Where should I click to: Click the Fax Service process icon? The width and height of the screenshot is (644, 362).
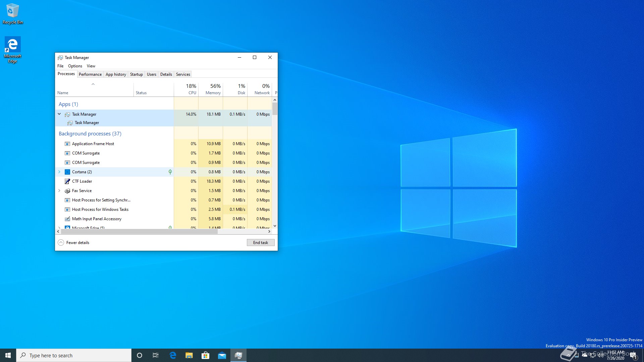pyautogui.click(x=67, y=191)
